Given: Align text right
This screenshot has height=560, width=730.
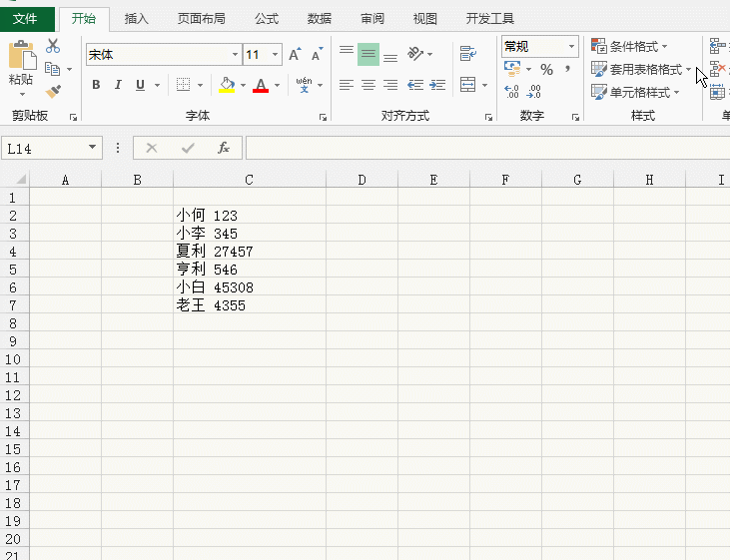Looking at the screenshot, I should pyautogui.click(x=390, y=85).
